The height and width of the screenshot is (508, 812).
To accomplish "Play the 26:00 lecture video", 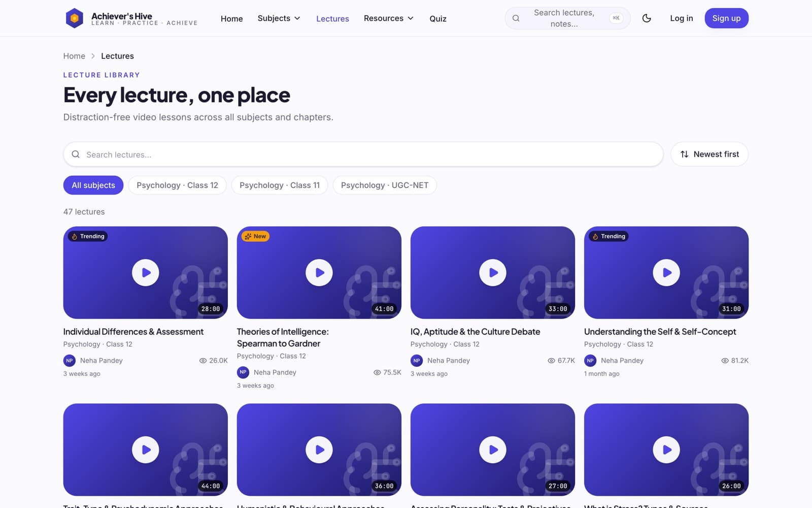I will pos(666,450).
